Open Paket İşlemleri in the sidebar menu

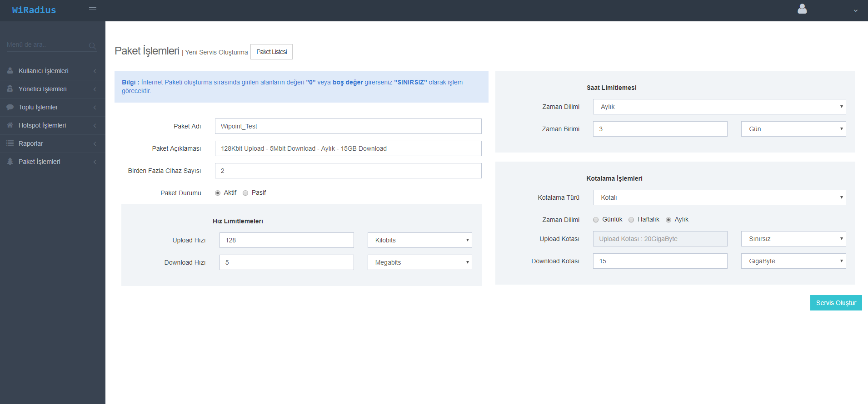tap(40, 162)
